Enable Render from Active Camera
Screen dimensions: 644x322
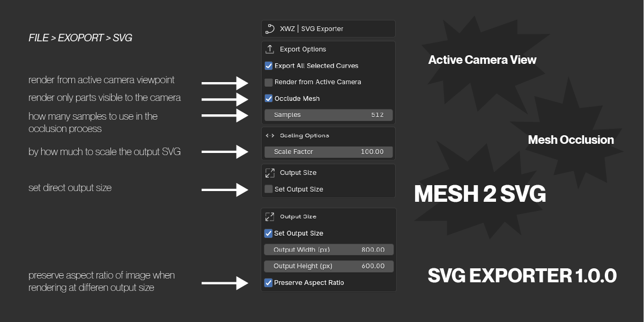[268, 82]
